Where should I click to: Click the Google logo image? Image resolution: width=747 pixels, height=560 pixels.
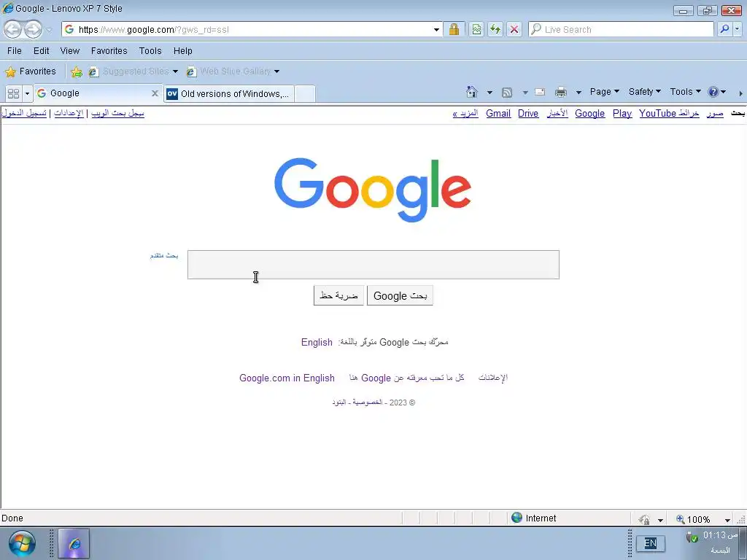click(x=373, y=190)
